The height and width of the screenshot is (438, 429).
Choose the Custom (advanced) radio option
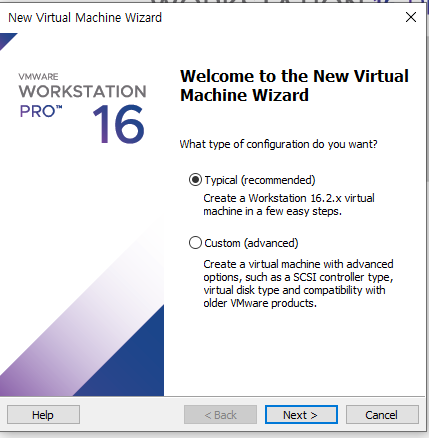[195, 243]
